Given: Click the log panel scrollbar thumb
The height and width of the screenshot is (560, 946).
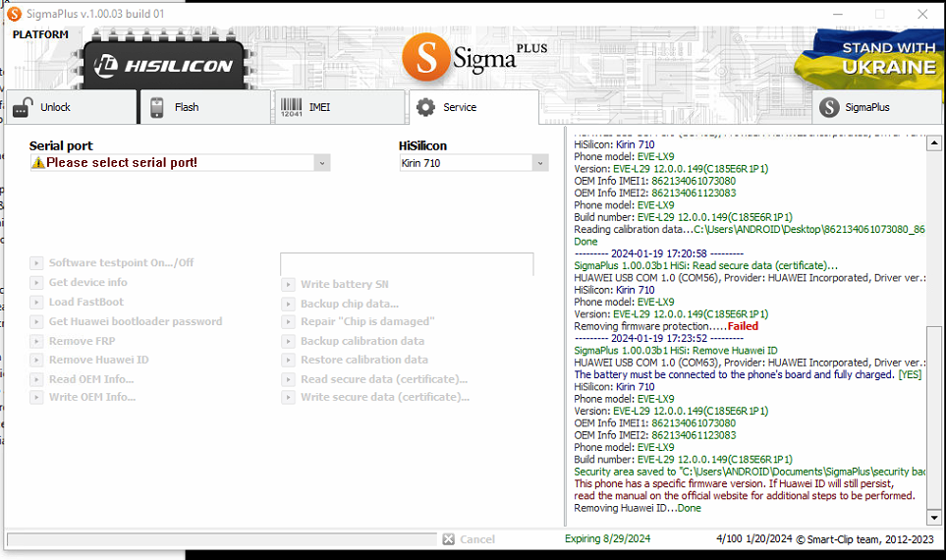Looking at the screenshot, I should coord(934,418).
